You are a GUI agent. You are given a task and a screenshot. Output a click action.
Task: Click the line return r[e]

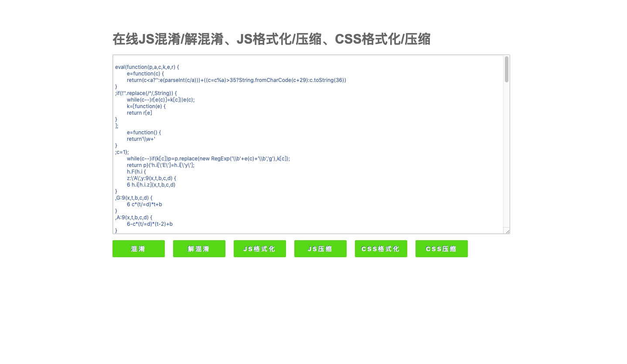tap(140, 113)
